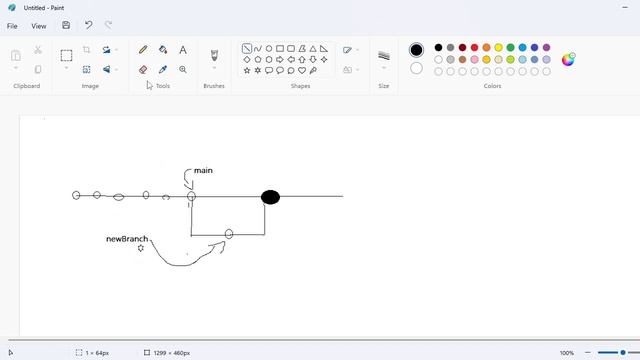Screen dimensions: 640x360
Task: Click the Paste clipboard icon
Action: (x=16, y=55)
